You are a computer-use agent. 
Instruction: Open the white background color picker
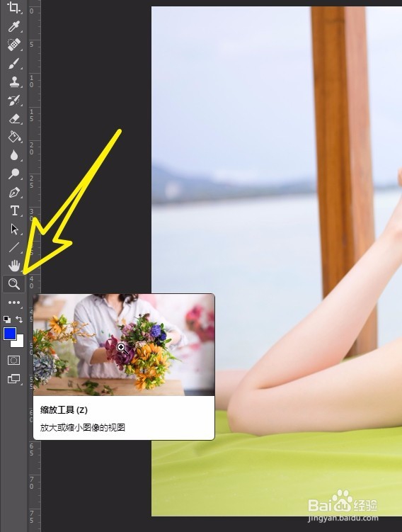[x=19, y=343]
